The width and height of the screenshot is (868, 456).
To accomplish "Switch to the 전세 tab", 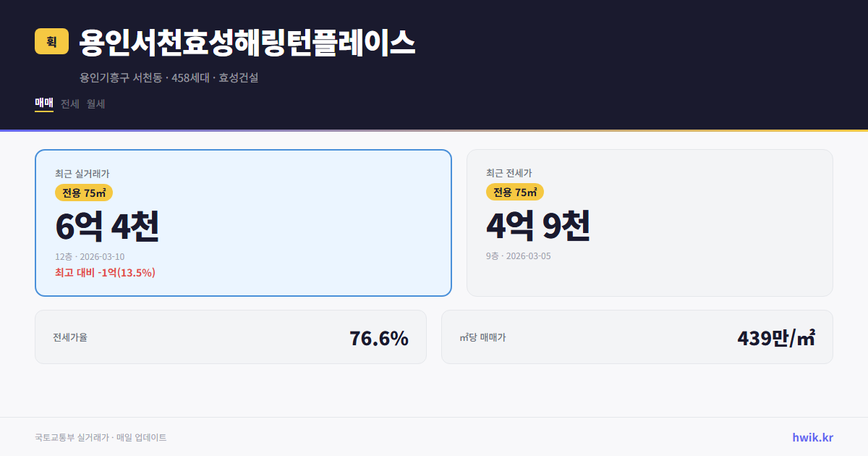I will pos(69,104).
